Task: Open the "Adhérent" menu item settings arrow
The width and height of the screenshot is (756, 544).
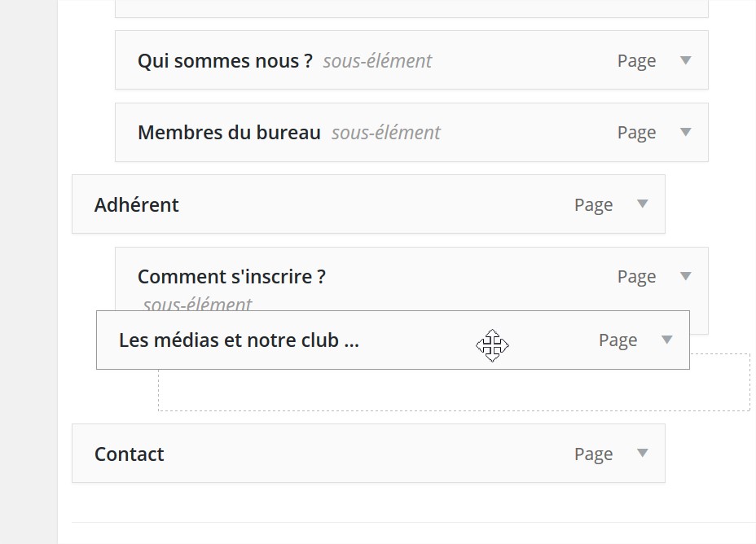Action: 642,204
